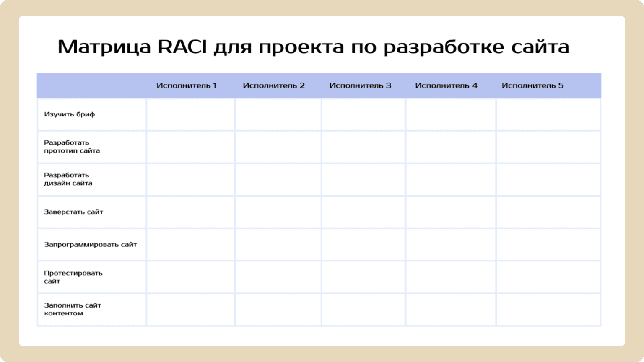Select the 'Исполнитель 4' column header
This screenshot has height=362, width=644.
[446, 85]
